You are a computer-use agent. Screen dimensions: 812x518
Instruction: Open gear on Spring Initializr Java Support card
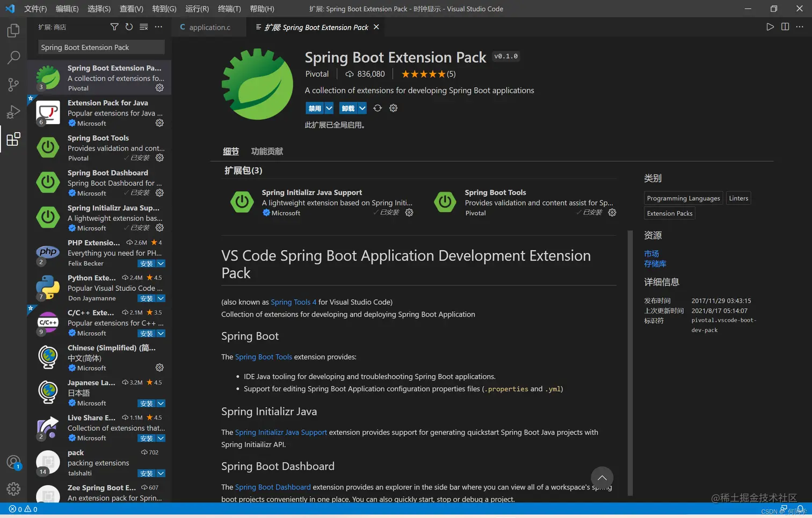[409, 213]
